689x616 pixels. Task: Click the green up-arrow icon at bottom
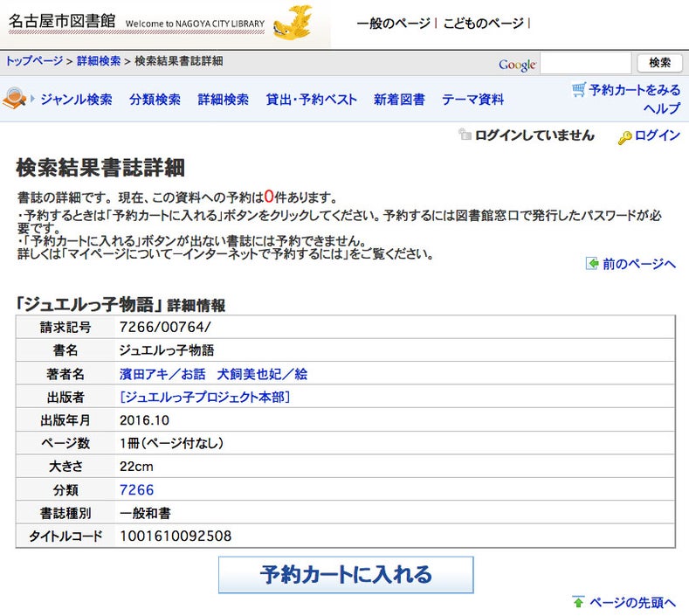[578, 602]
